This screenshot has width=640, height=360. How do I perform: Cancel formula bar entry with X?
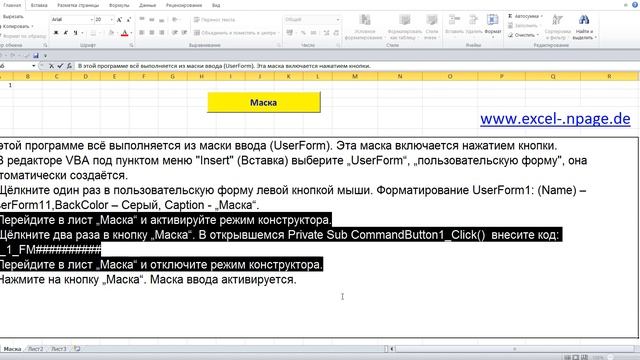point(51,66)
